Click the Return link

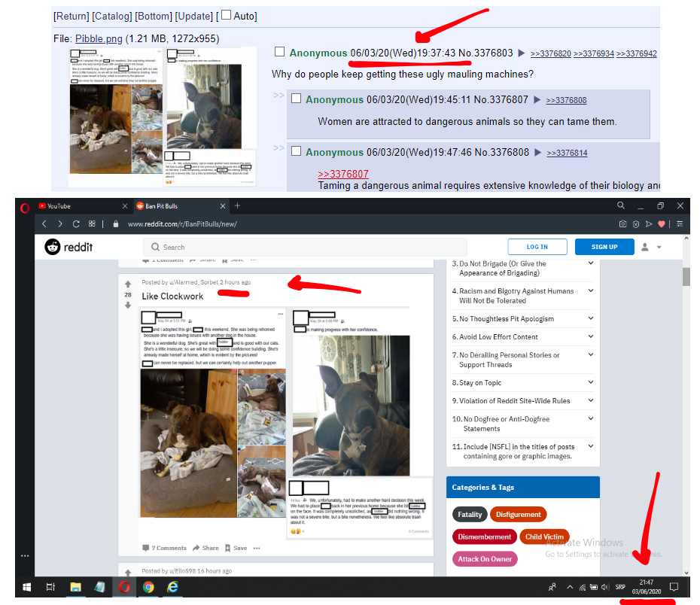72,16
